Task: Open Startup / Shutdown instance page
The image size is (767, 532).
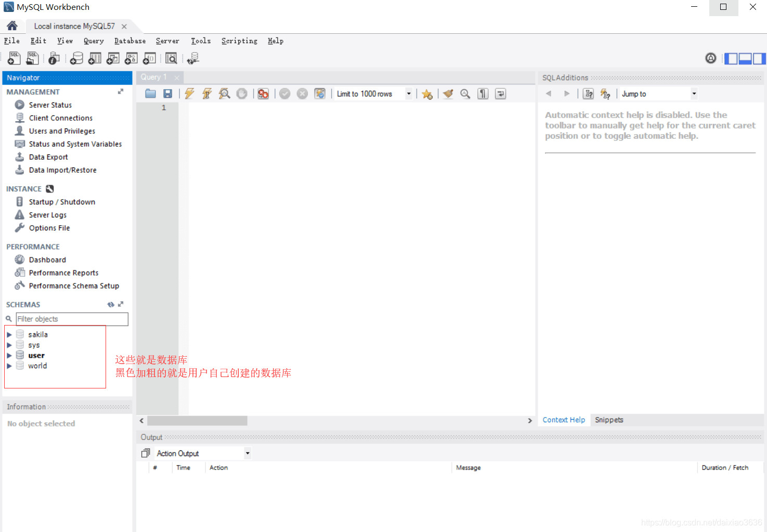Action: tap(62, 202)
